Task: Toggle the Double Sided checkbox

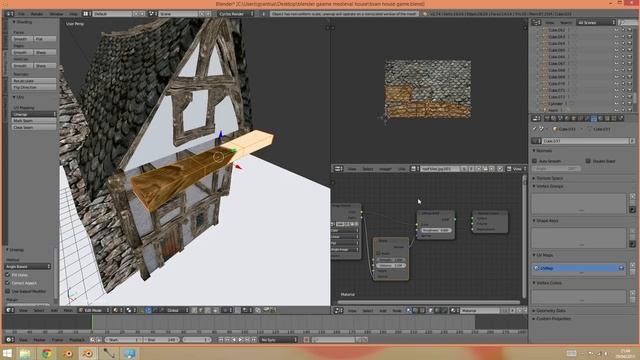Action: (x=588, y=161)
